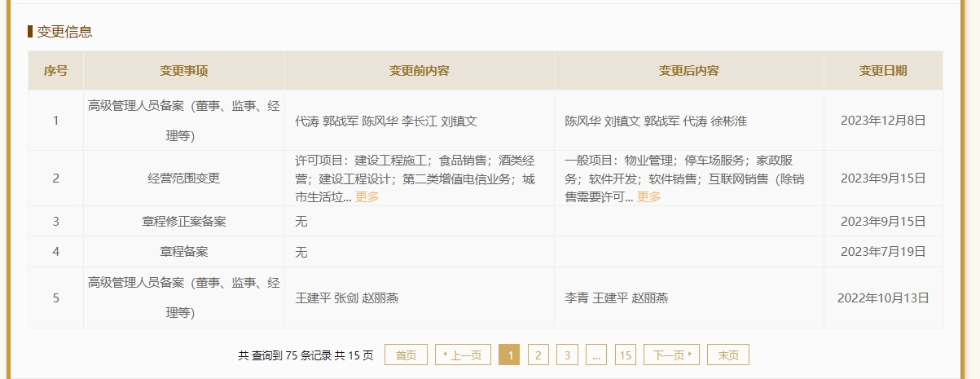Go to the 末页 (last page) button
Screen dimensions: 980x379
click(728, 355)
